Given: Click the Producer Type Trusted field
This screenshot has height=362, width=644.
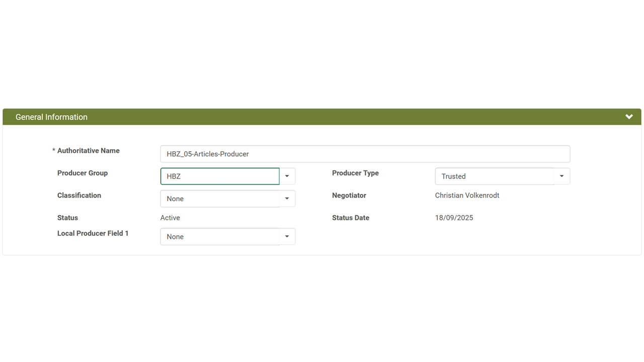Looking at the screenshot, I should point(494,176).
